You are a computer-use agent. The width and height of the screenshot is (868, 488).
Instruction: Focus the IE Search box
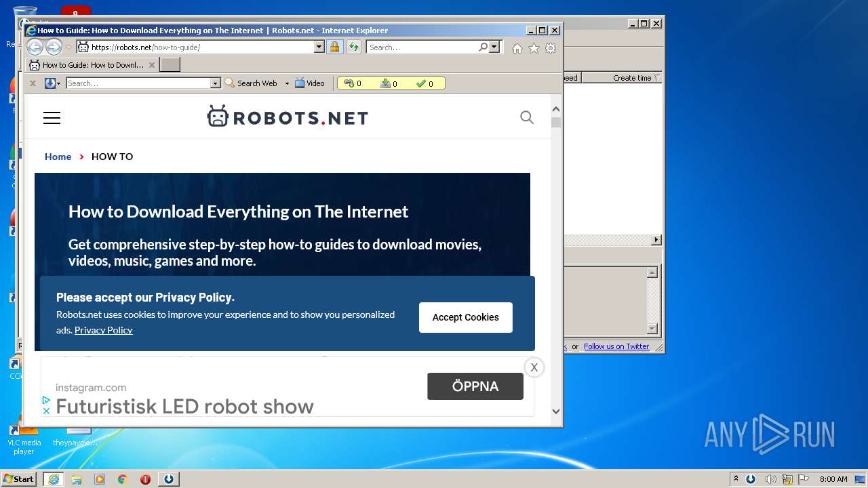pyautogui.click(x=422, y=47)
